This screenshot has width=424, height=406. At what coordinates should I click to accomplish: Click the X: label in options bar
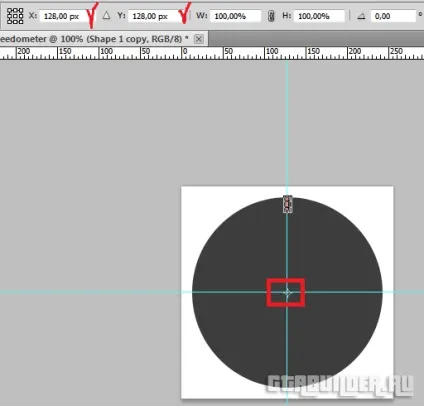[x=33, y=16]
